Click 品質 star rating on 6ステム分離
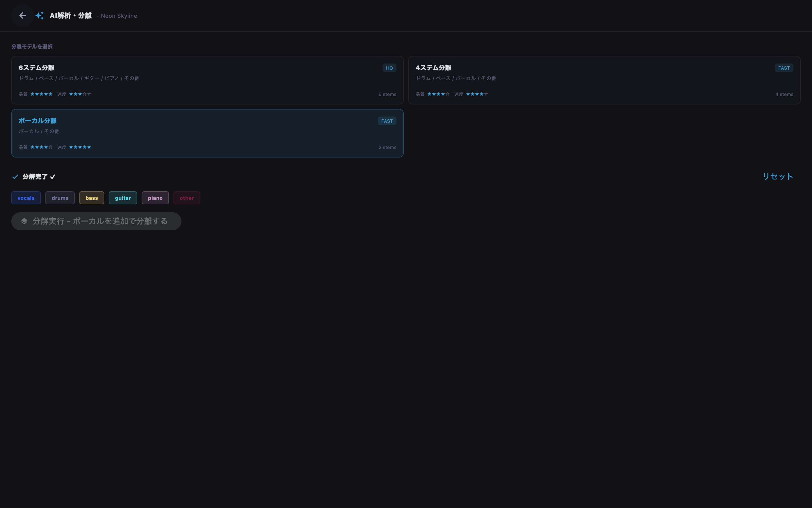 pyautogui.click(x=41, y=94)
